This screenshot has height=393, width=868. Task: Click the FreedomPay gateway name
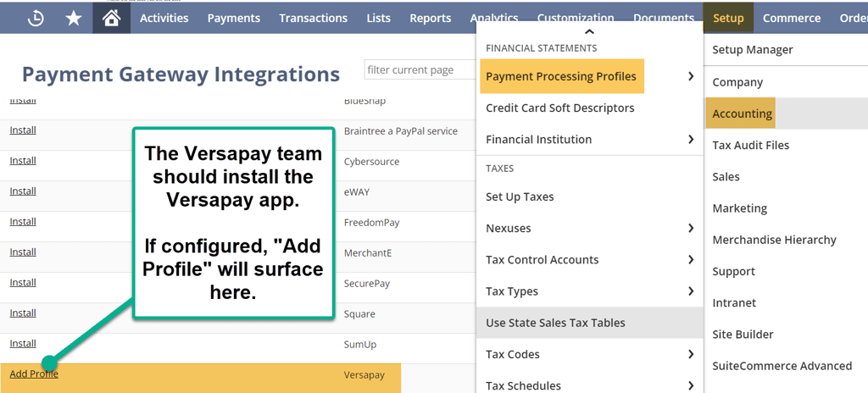pyautogui.click(x=371, y=223)
